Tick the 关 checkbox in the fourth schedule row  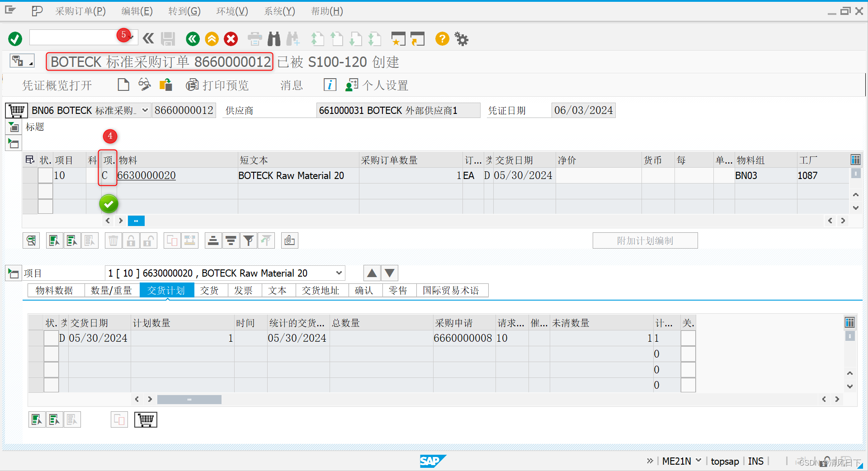tap(688, 385)
